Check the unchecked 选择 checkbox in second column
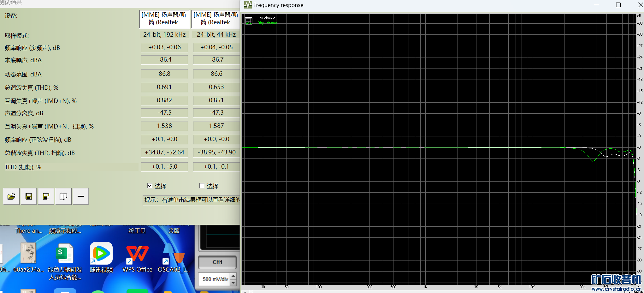 click(202, 186)
